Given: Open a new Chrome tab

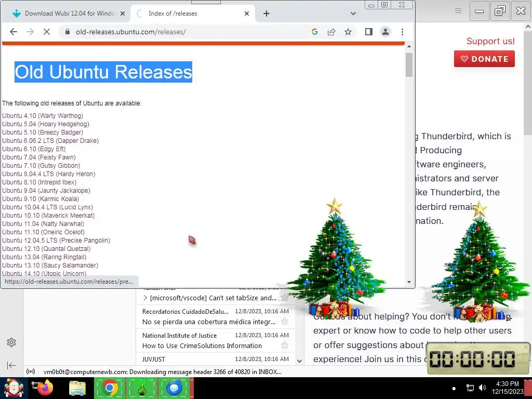Looking at the screenshot, I should pos(267,14).
